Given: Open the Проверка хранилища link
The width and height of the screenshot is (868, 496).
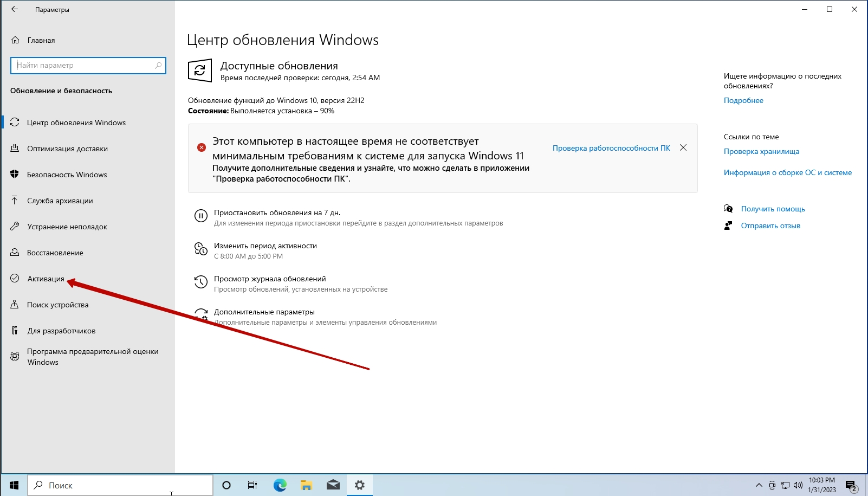Looking at the screenshot, I should [761, 151].
